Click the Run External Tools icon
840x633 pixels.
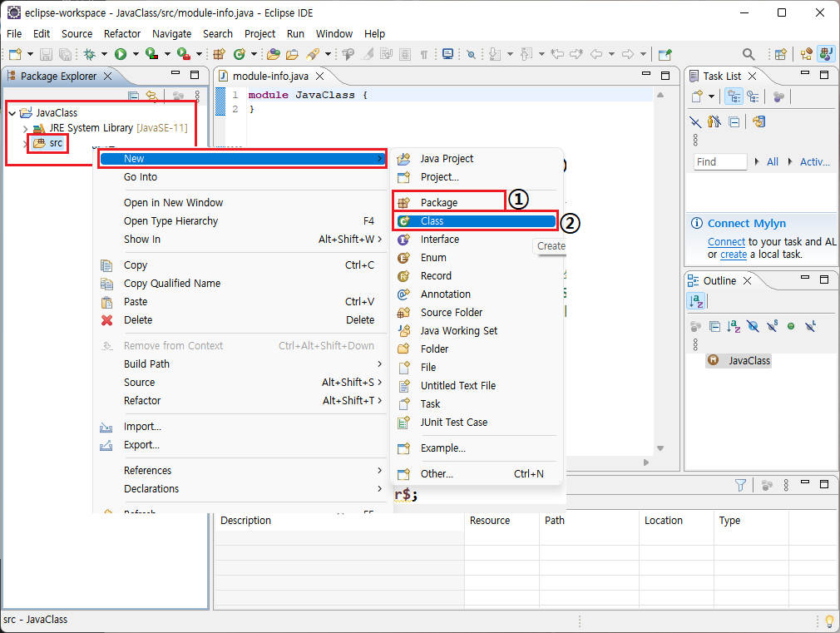(x=184, y=54)
